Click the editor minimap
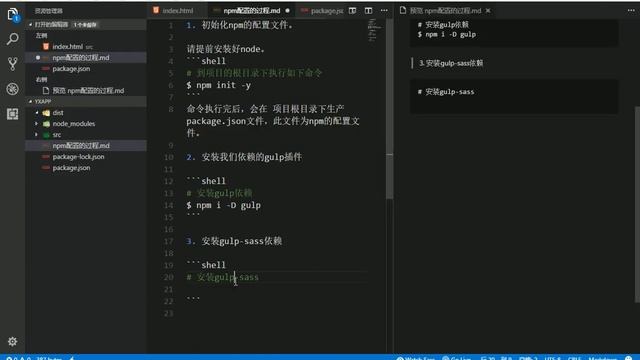Image resolution: width=640 pixels, height=360 pixels. [374, 30]
